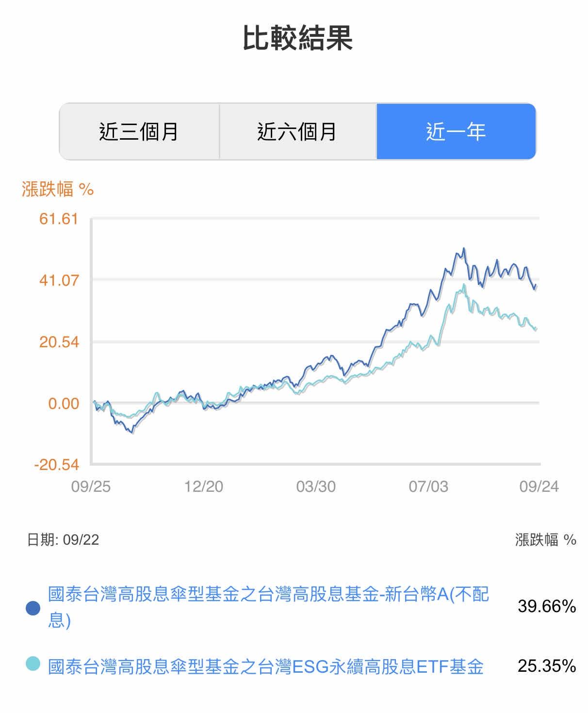Click the -20.54 y-axis value
Screen dimensions: 588x713
tap(57, 465)
